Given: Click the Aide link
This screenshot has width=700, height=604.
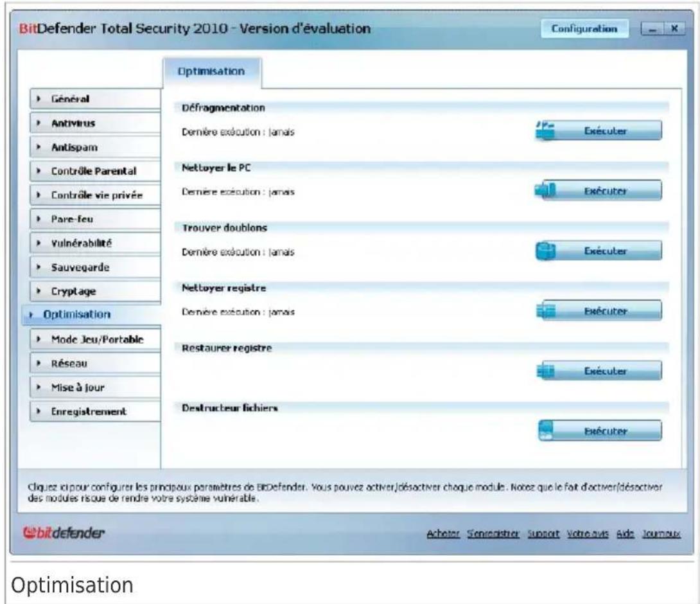Looking at the screenshot, I should point(626,534).
